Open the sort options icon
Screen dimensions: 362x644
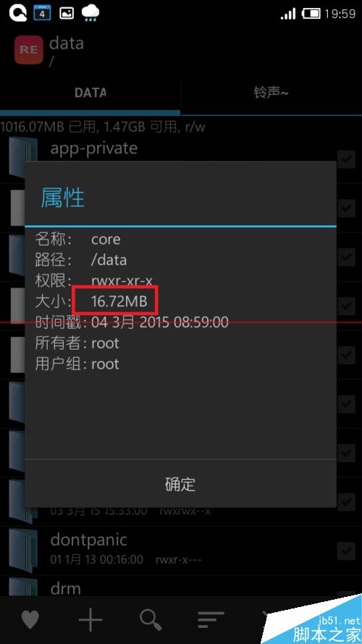click(x=211, y=620)
